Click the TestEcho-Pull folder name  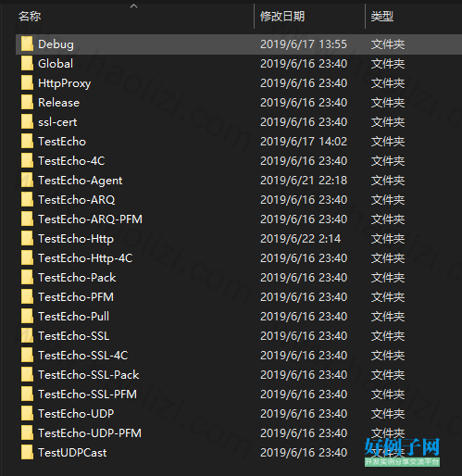pos(73,317)
